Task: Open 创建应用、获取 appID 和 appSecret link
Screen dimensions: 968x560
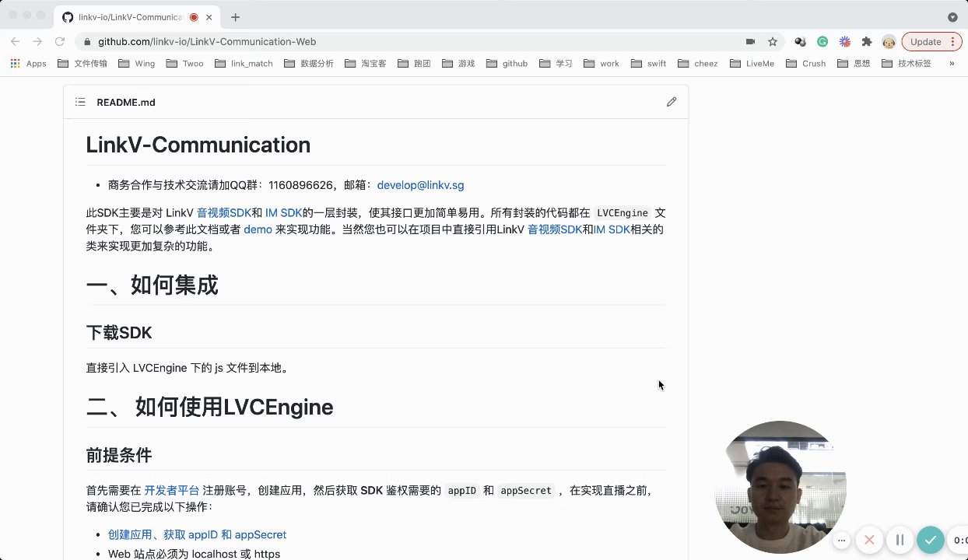Action: pos(198,535)
